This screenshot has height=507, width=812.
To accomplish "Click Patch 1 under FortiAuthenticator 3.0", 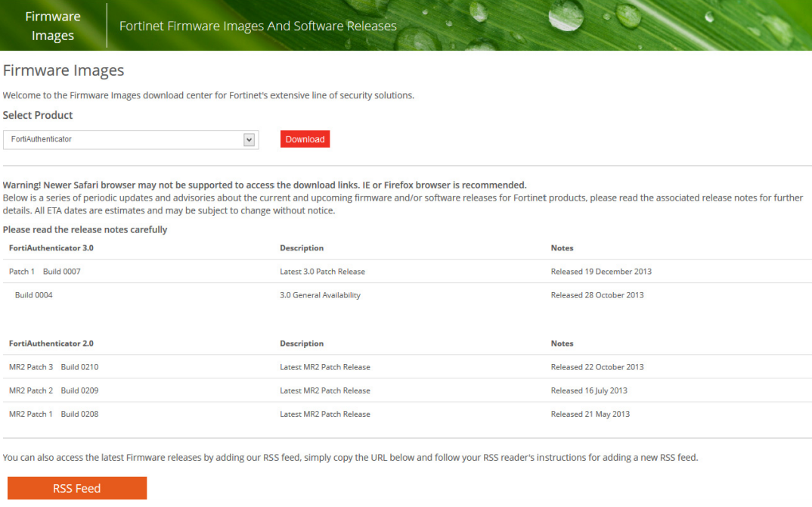I will (x=22, y=272).
